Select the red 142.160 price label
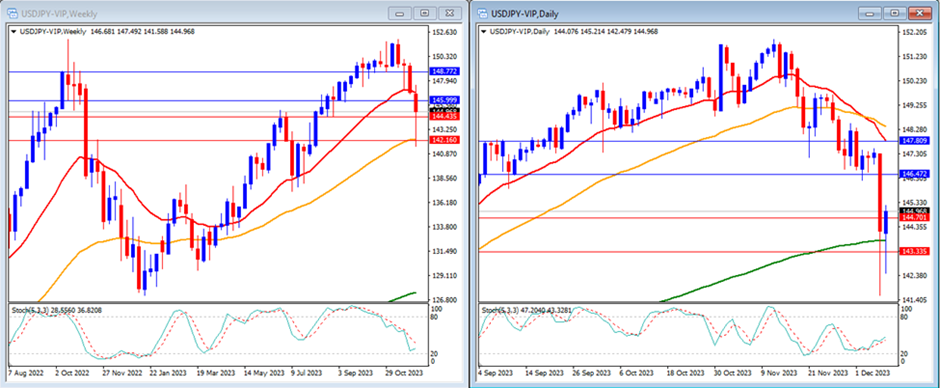Screen dimensions: 940x388 [444, 140]
